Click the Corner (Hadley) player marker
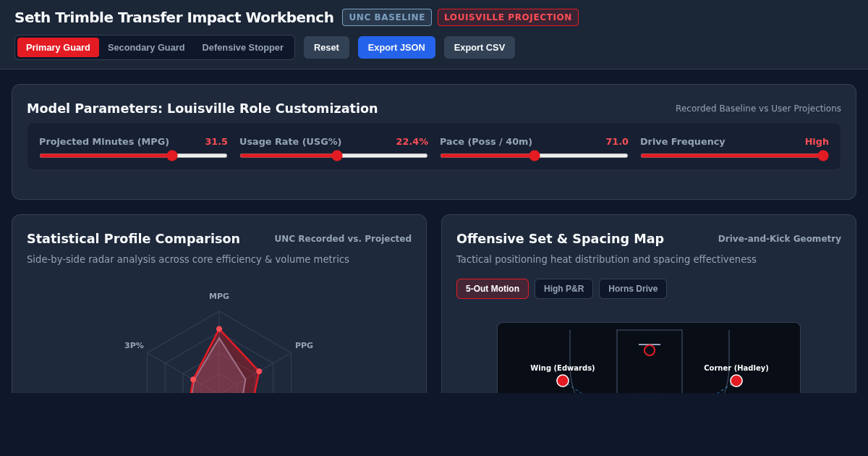 (736, 381)
